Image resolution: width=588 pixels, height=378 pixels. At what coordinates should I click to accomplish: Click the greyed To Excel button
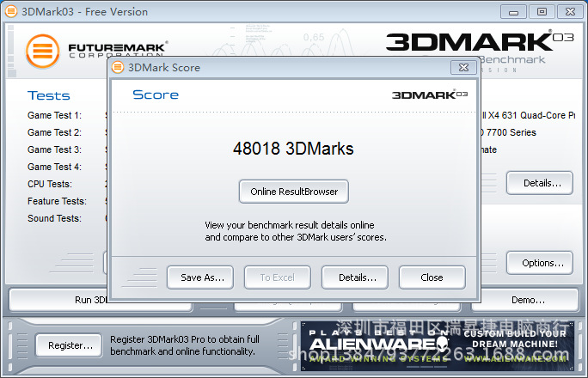278,277
